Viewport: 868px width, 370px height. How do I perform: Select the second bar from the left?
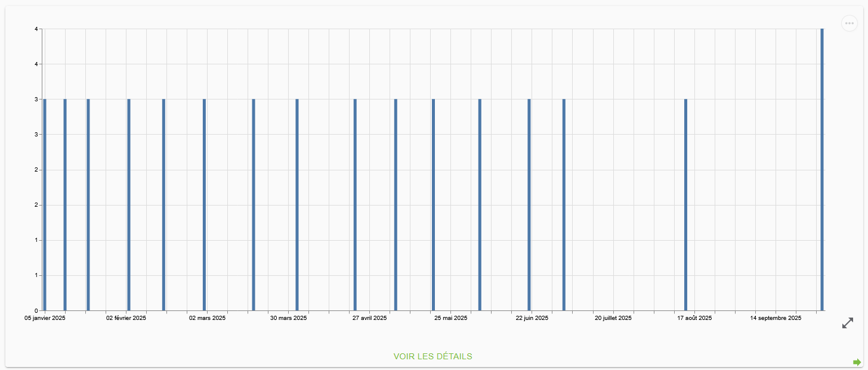pos(65,205)
